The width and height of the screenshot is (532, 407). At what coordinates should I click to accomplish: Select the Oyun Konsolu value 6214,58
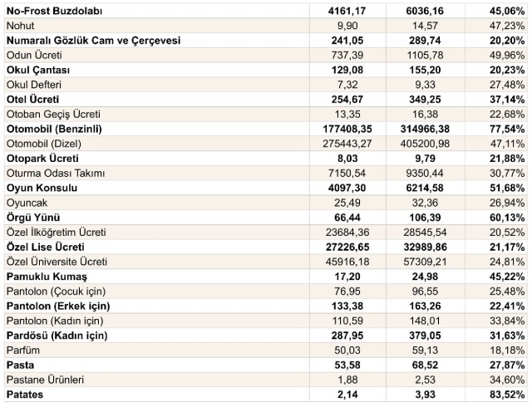click(425, 189)
